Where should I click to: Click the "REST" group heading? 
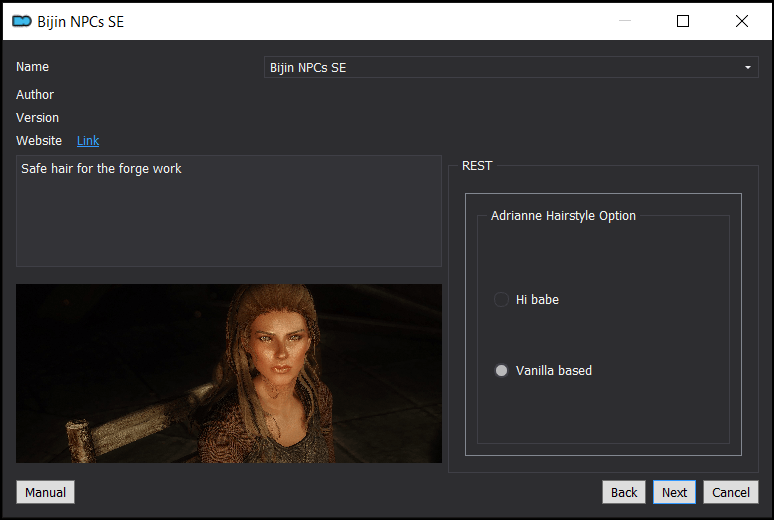point(477,165)
